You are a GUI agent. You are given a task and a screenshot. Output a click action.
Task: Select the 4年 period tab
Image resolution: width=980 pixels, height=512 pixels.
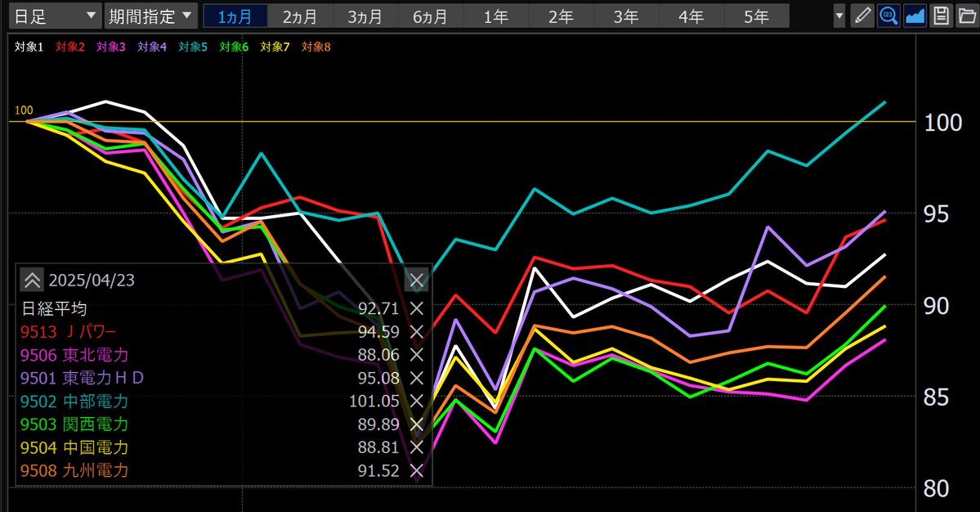click(x=691, y=16)
